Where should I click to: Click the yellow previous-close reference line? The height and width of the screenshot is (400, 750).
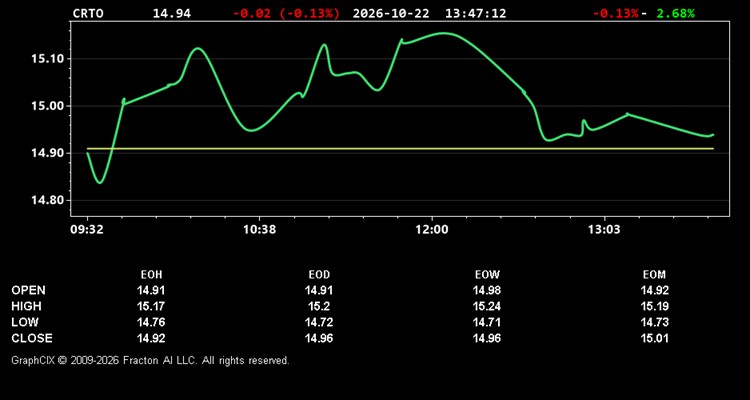coord(400,149)
